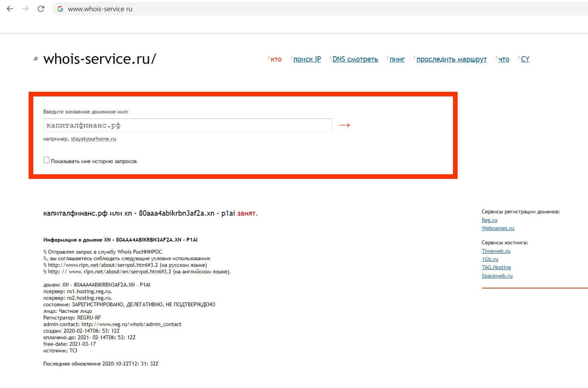Open the 'поиск IP' menu item

coord(307,59)
